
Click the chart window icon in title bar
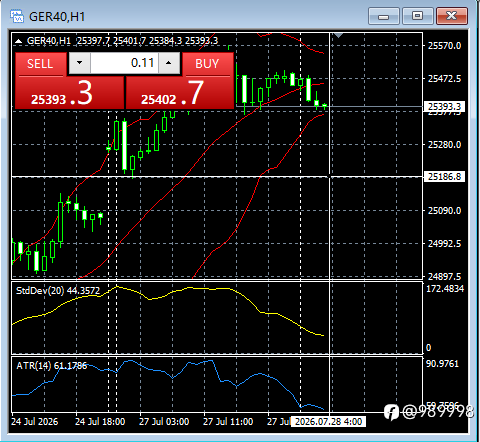17,16
